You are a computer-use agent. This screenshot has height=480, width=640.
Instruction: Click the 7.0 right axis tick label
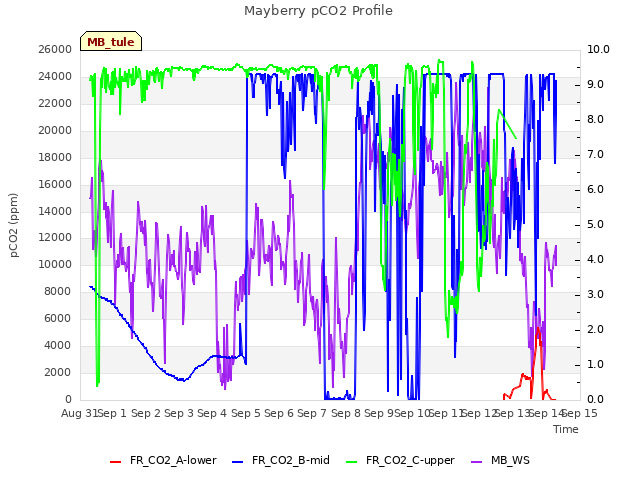tap(595, 154)
